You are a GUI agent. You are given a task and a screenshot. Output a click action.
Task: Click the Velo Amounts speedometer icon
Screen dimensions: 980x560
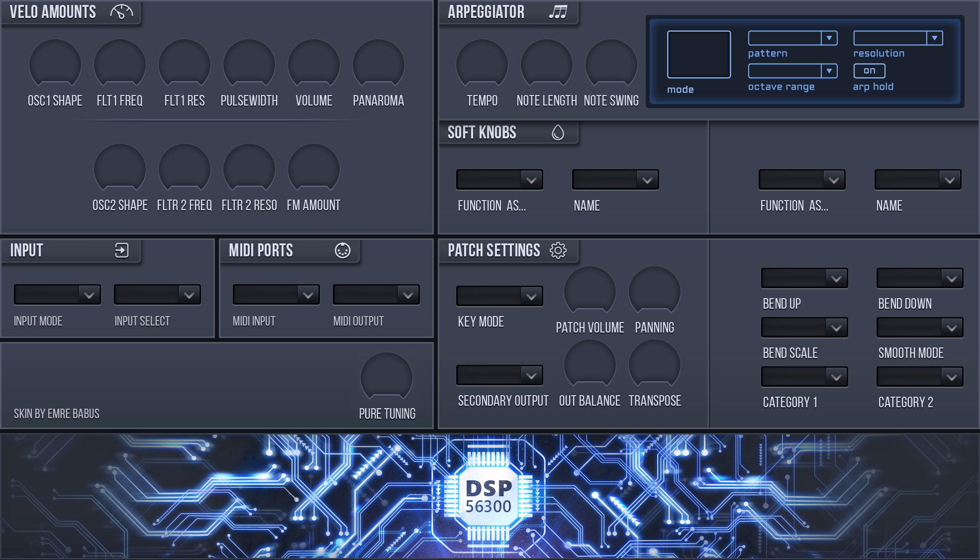[121, 12]
